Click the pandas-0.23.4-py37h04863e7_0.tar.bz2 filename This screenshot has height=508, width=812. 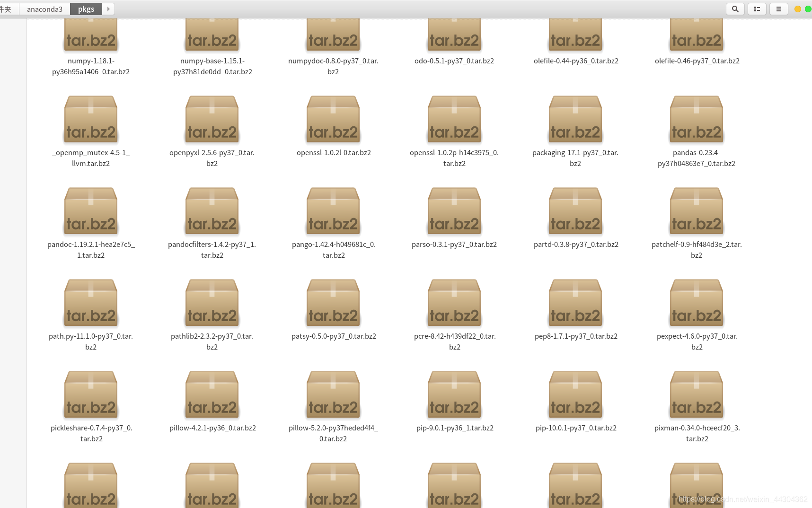(x=697, y=158)
